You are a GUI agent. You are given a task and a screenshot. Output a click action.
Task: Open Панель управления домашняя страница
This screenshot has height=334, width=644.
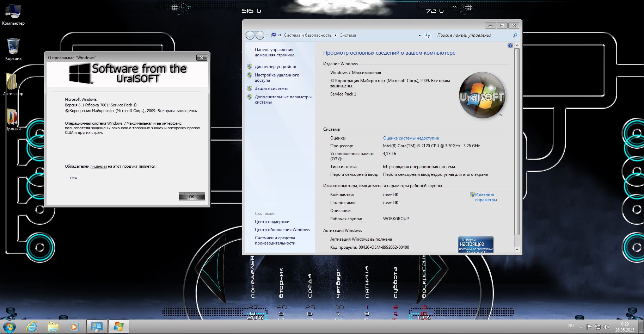pyautogui.click(x=275, y=52)
